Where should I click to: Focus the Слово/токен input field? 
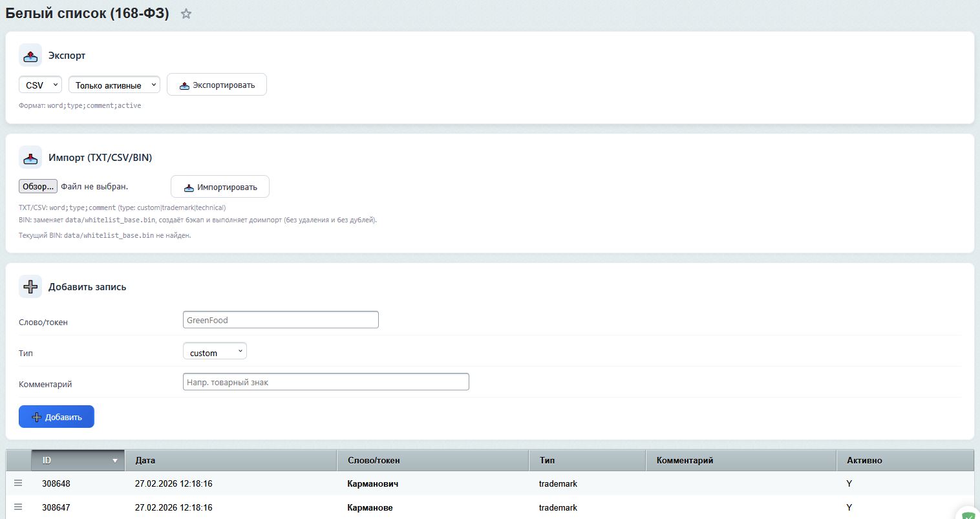pos(281,320)
